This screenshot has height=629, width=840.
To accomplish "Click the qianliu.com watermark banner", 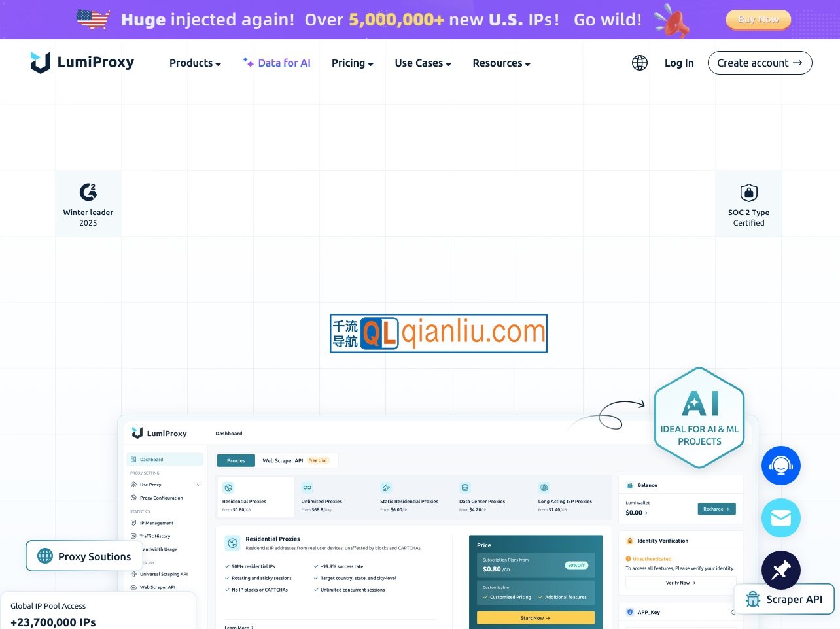I will (x=438, y=333).
